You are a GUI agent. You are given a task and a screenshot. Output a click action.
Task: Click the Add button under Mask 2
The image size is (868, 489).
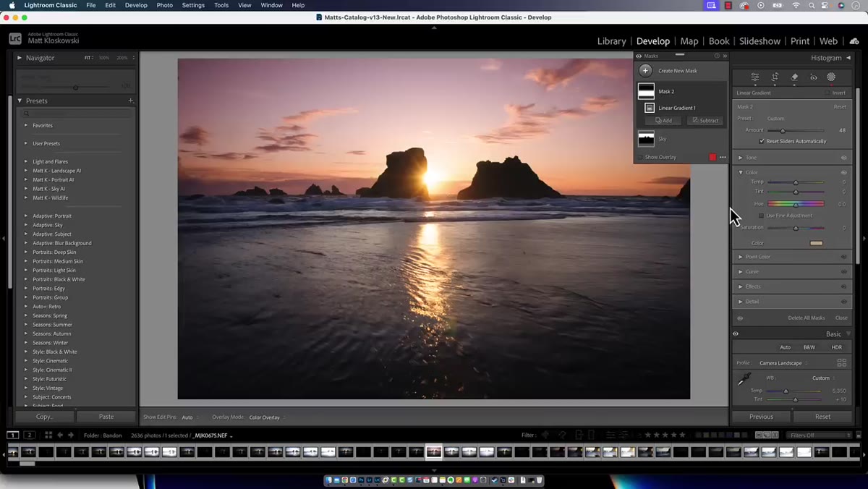pos(663,120)
